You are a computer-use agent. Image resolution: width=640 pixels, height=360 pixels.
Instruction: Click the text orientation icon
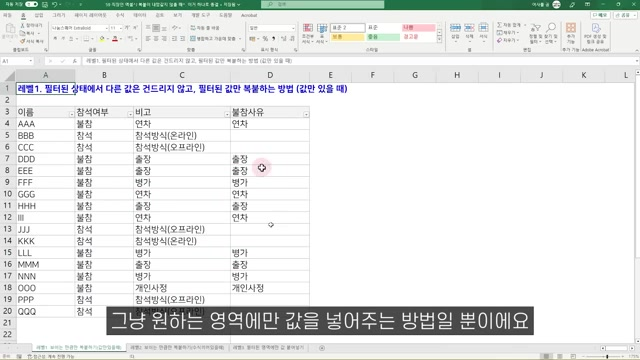175,28
